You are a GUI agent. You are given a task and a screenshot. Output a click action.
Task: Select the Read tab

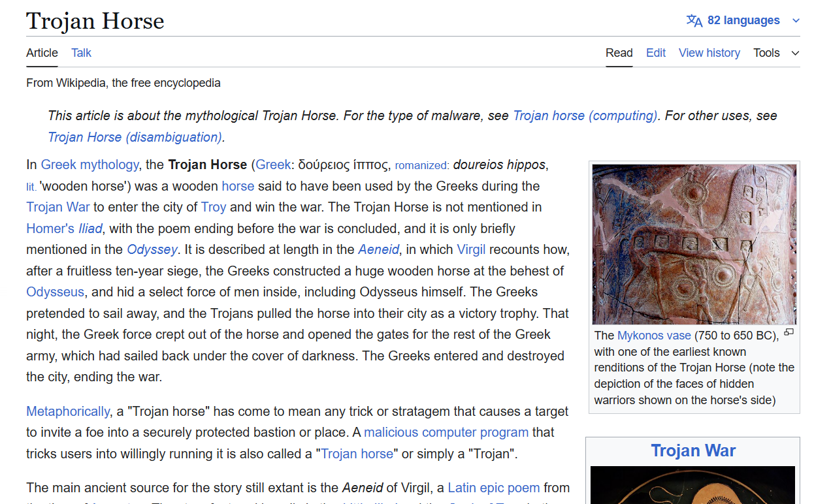click(x=619, y=53)
